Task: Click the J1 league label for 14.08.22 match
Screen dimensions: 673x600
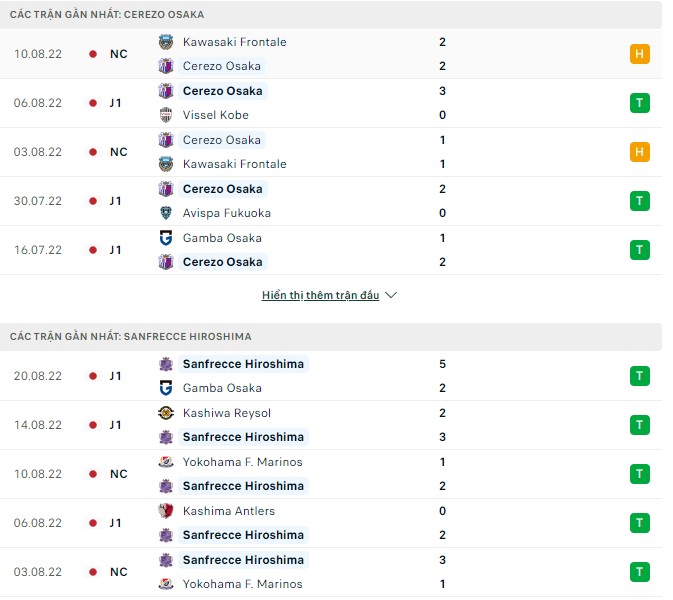Action: pos(117,425)
